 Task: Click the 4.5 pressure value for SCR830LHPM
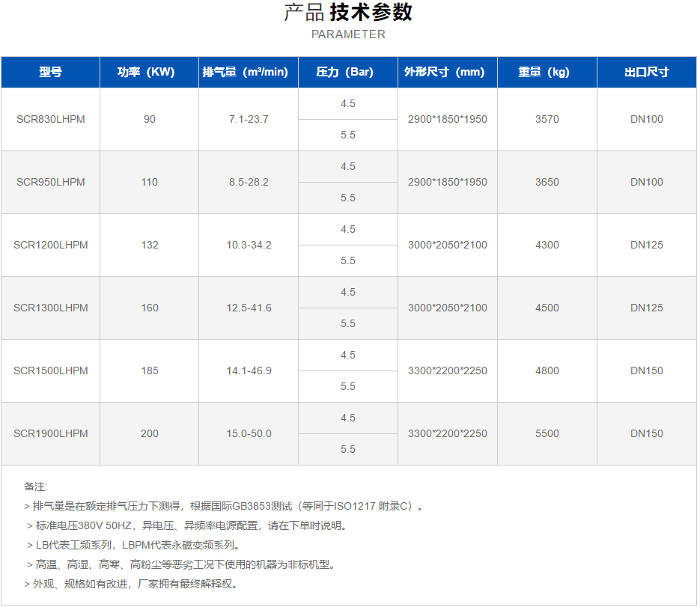click(x=347, y=103)
